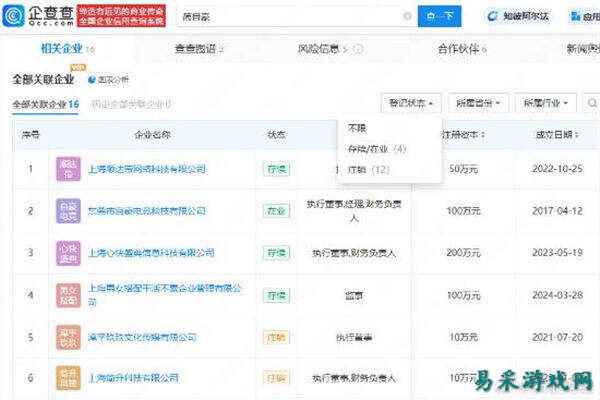Select the row 3 position cell text
The image size is (600, 400).
coord(354,253)
